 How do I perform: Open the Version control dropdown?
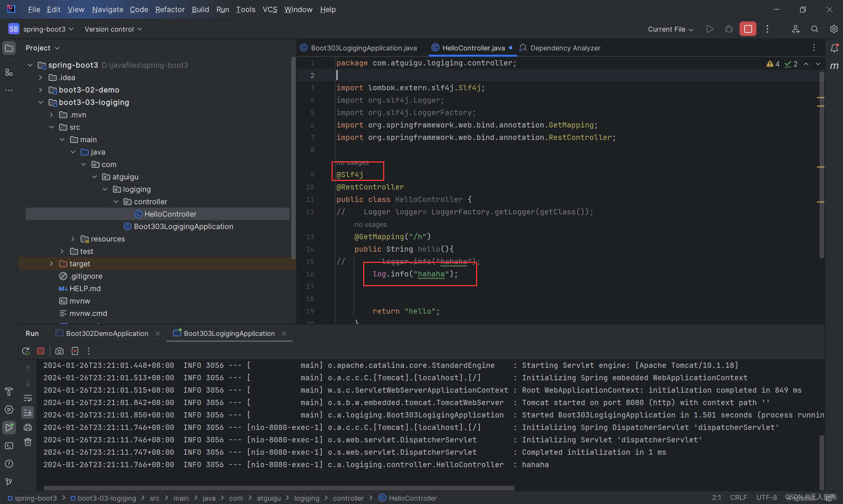click(112, 29)
